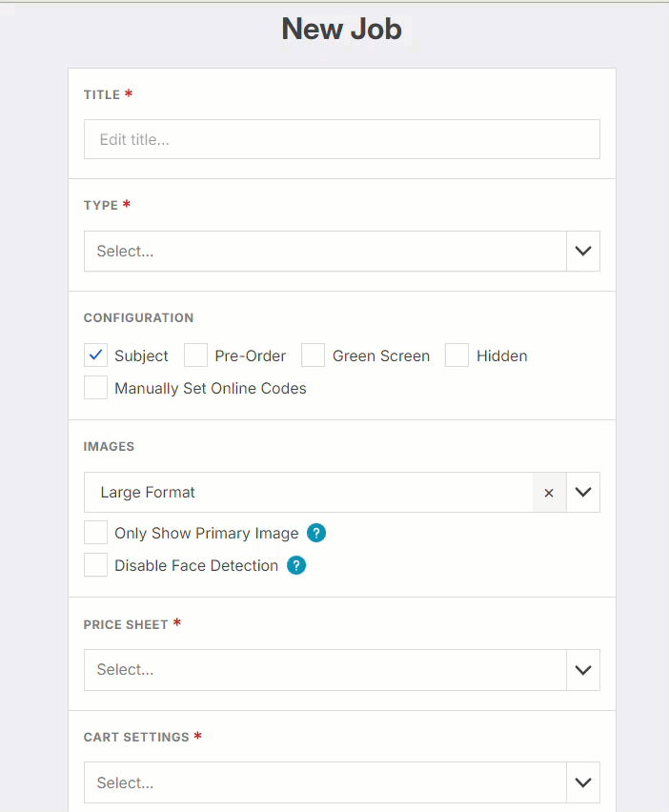The image size is (669, 812).
Task: Click help icon beside Only Show Primary Image
Action: point(316,534)
